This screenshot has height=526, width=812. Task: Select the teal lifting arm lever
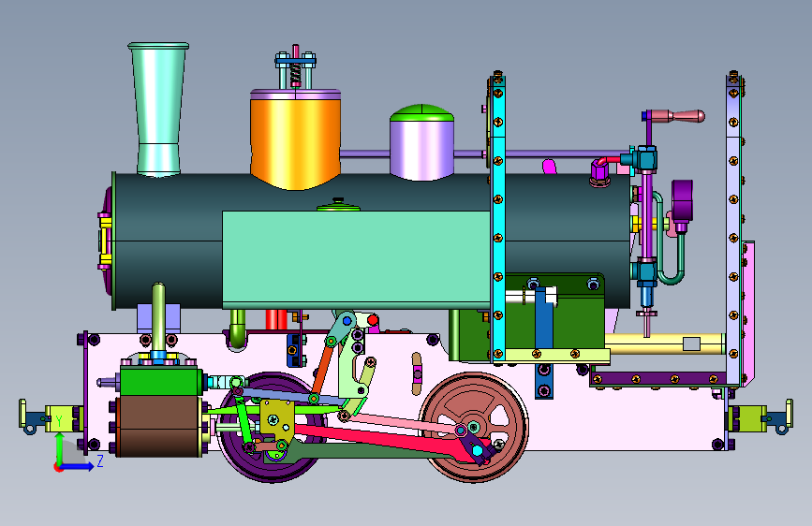(340, 329)
